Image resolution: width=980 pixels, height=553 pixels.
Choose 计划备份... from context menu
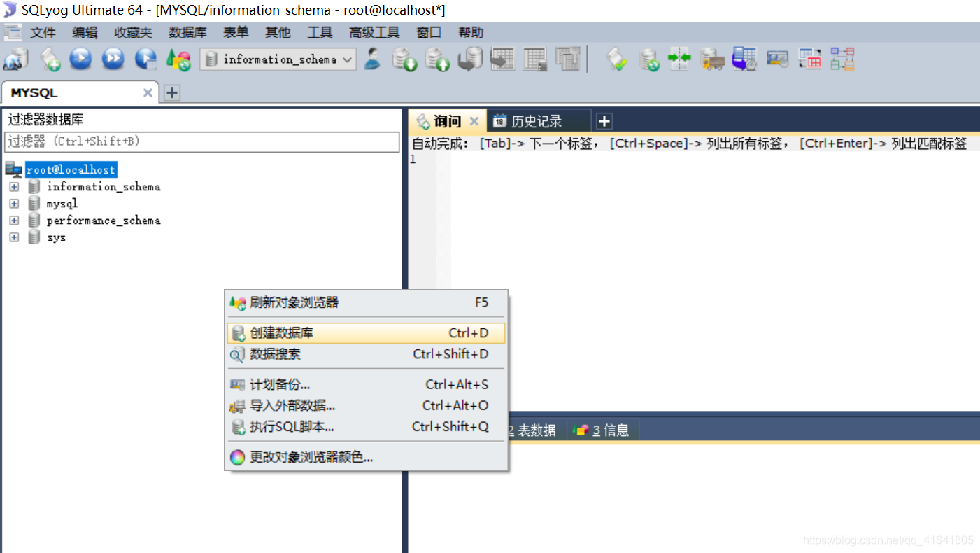tap(366, 384)
